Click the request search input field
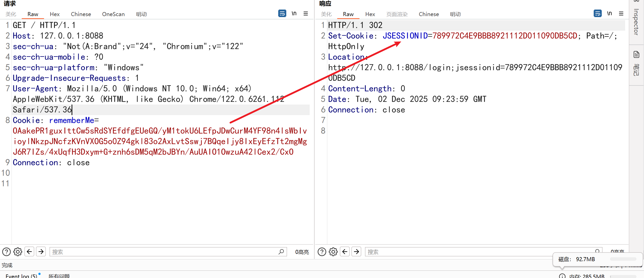This screenshot has width=644, height=278. click(164, 252)
